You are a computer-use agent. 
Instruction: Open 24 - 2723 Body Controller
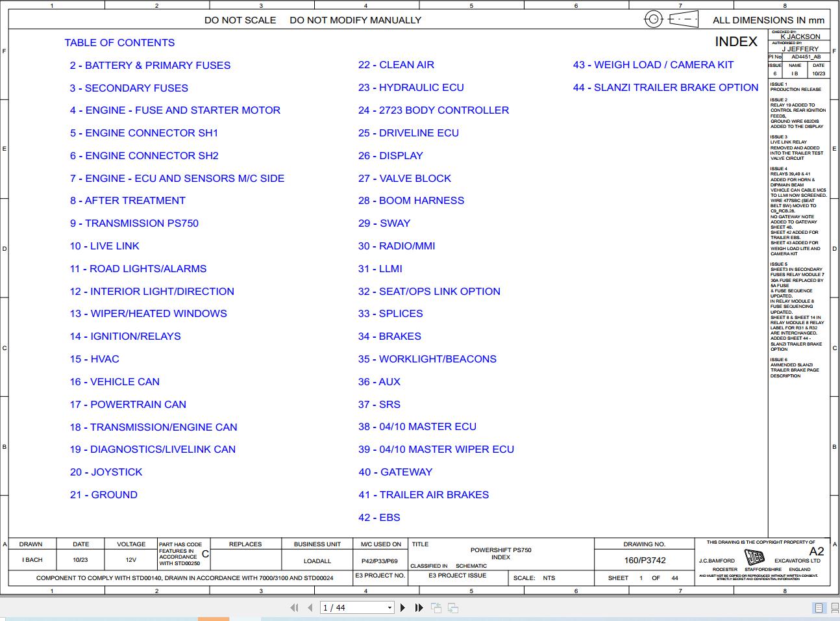click(x=434, y=110)
